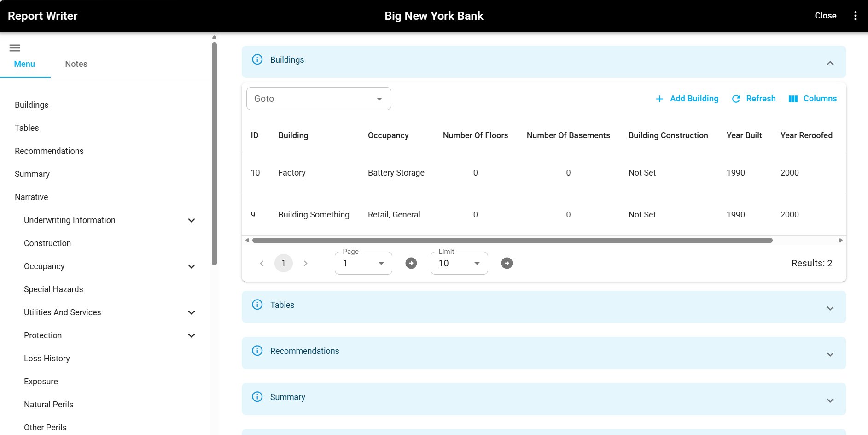Open Natural Perils in the sidebar
Viewport: 868px width, 435px height.
click(x=48, y=405)
